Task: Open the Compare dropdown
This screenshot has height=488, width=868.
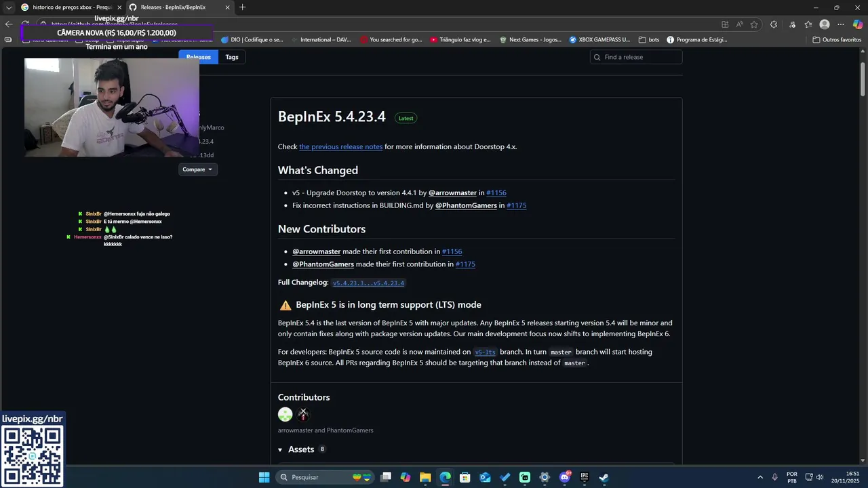Action: point(198,169)
